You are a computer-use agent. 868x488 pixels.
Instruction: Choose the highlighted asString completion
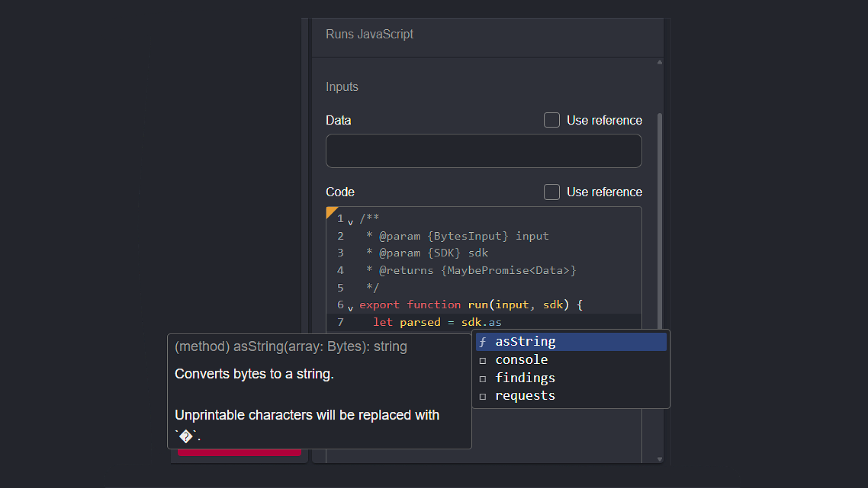(x=525, y=342)
